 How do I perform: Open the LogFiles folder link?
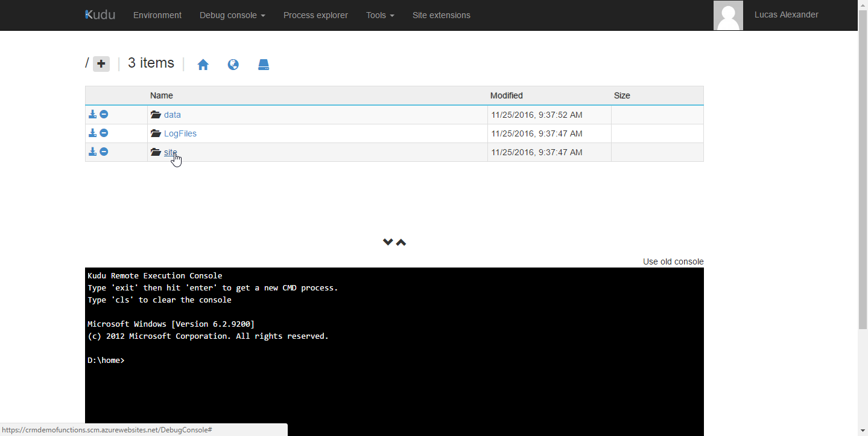[x=180, y=133]
